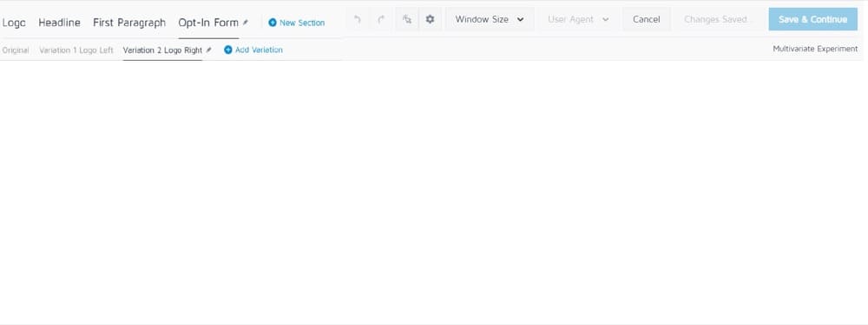Screen dimensions: 868x325
Task: Select Variation 1 Logo Left tab
Action: [x=76, y=50]
